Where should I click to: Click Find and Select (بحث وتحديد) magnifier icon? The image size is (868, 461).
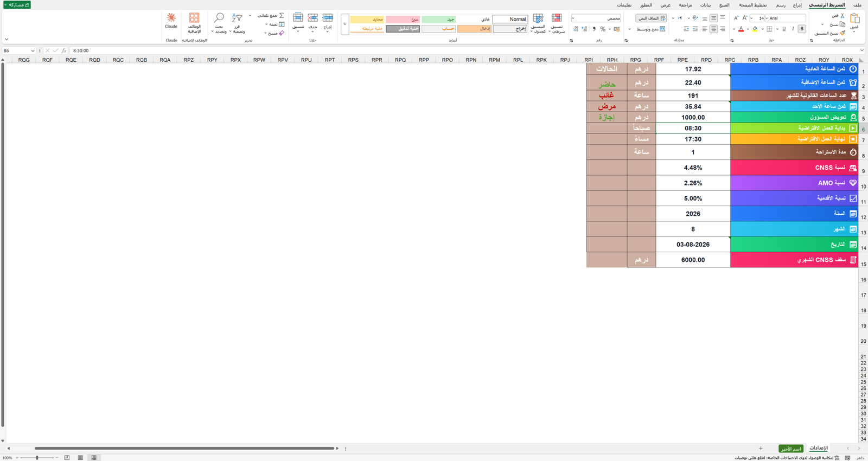[219, 18]
